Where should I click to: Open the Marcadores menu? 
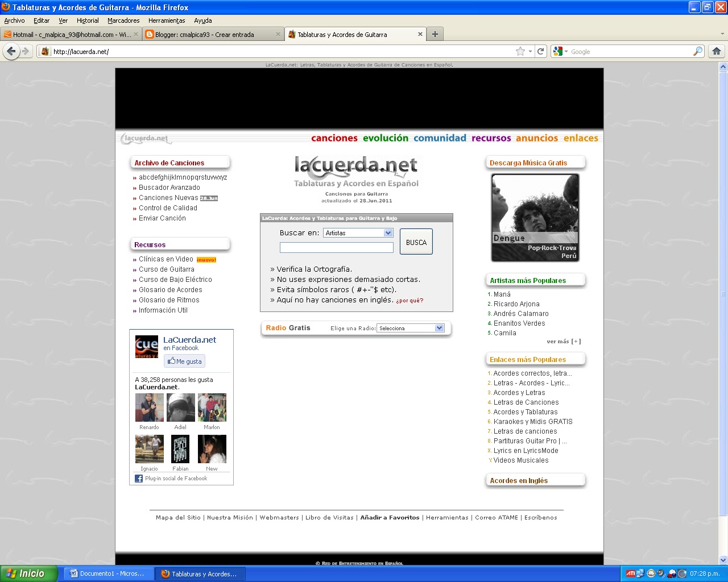[x=123, y=20]
